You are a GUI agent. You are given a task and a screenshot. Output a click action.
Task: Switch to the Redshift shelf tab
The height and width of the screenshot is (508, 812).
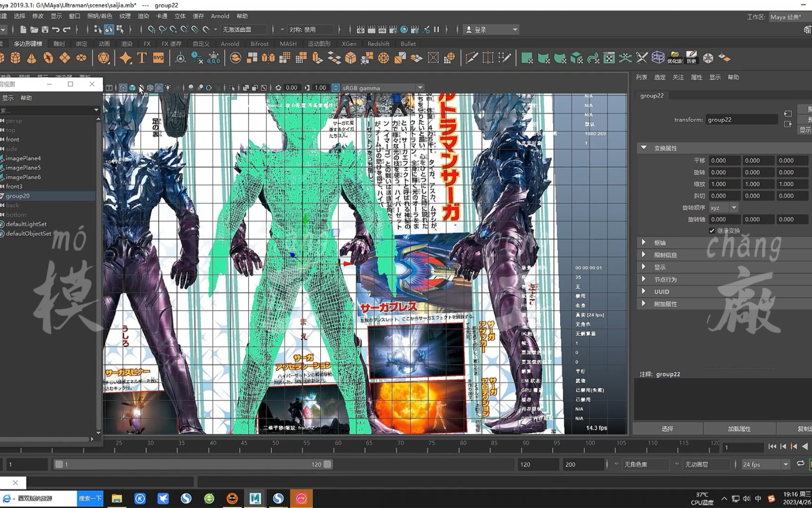tap(378, 44)
